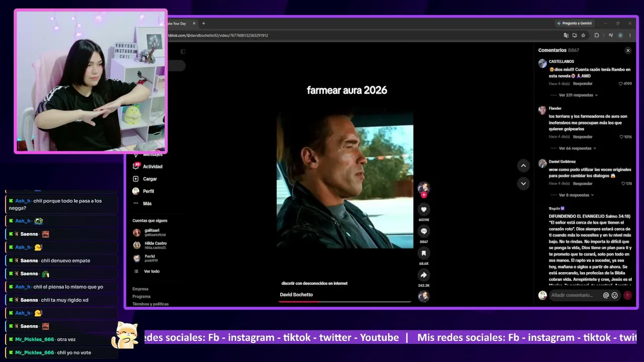Like the CASTELLANOS comment heart

[621, 83]
